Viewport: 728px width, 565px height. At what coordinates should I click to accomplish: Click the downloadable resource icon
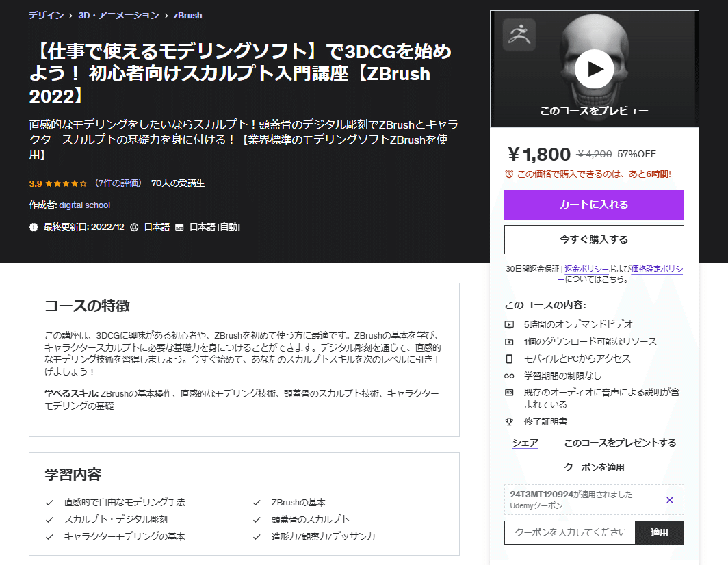[x=509, y=342]
